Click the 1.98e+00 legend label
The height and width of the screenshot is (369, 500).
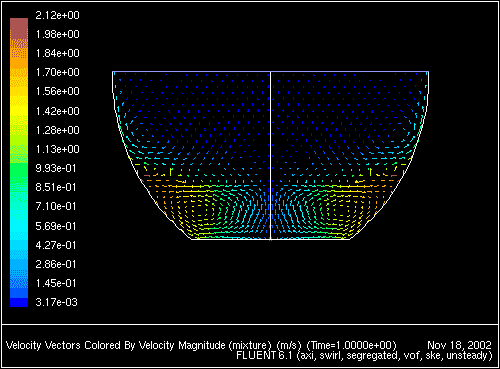57,34
